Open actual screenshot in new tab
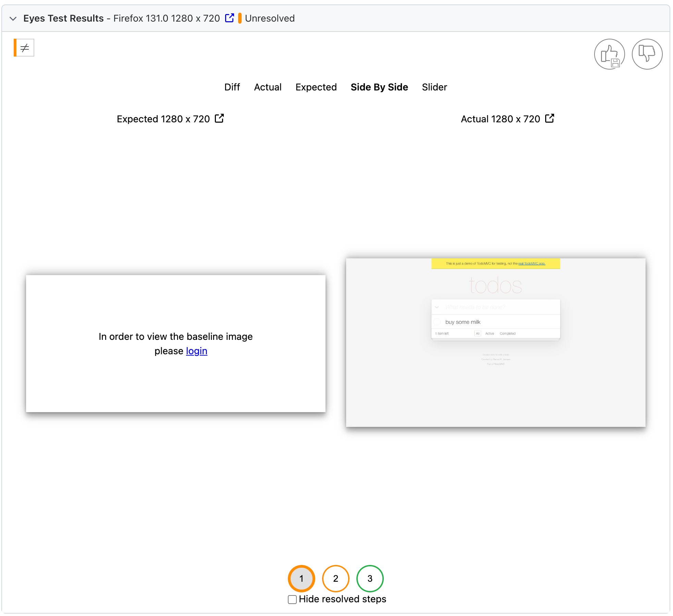The image size is (673, 616). [549, 119]
